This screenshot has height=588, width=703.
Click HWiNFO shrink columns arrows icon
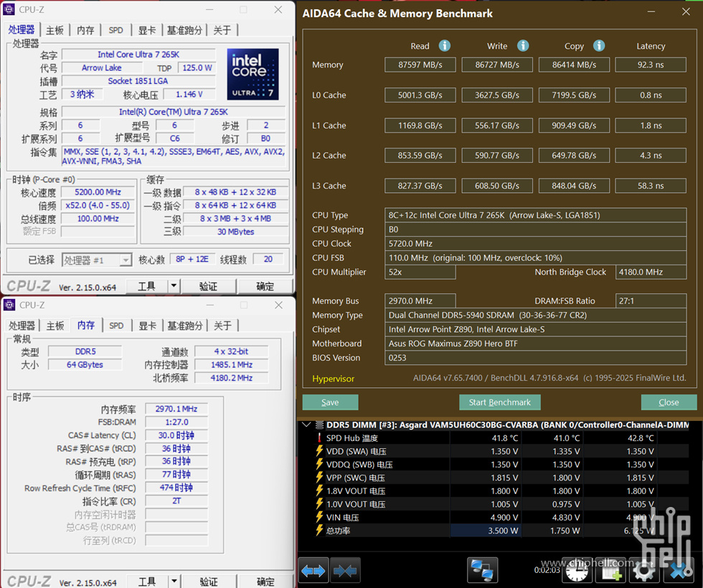coord(345,571)
